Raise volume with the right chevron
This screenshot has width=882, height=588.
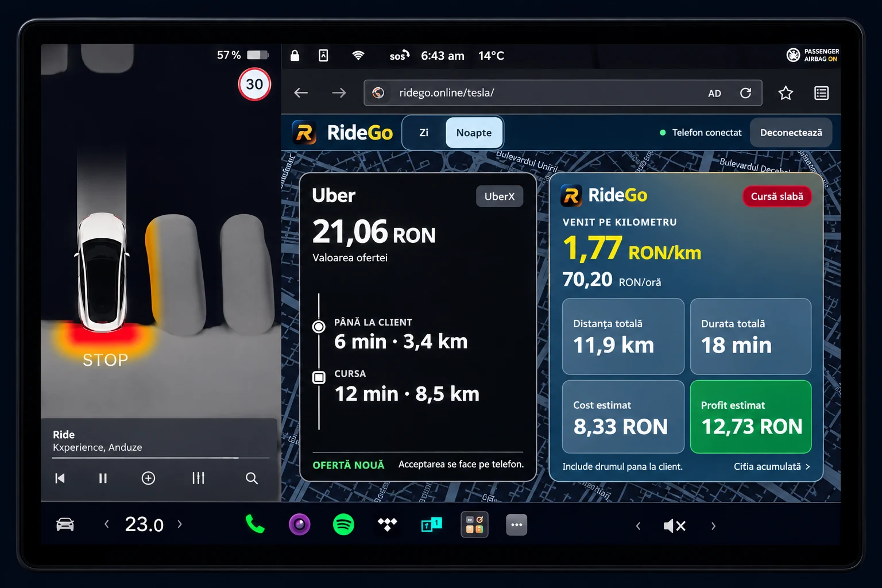click(713, 525)
